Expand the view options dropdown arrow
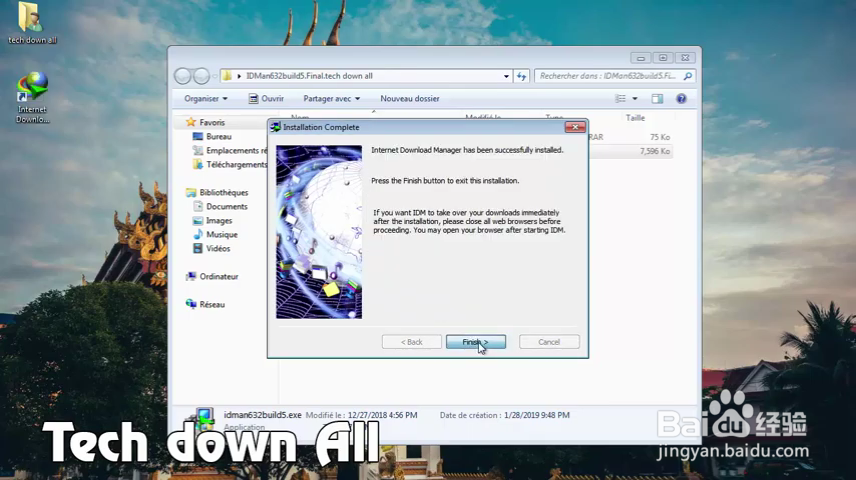This screenshot has height=480, width=856. click(634, 98)
